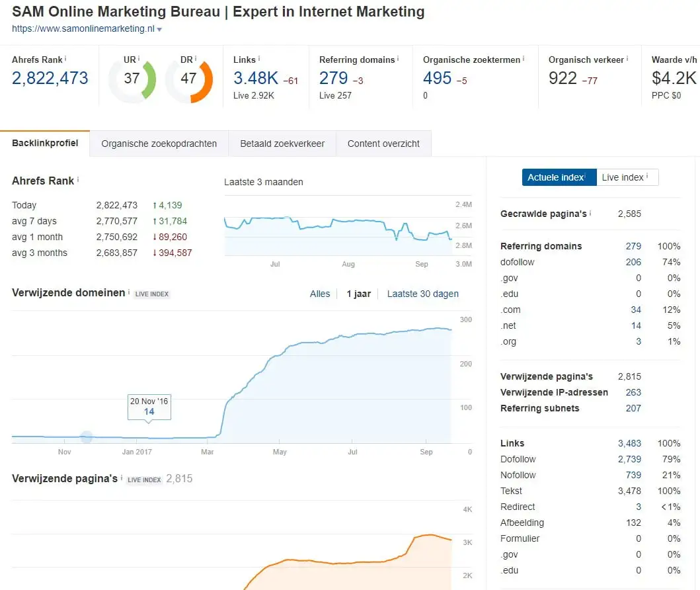The width and height of the screenshot is (700, 590).
Task: Open the samonlinemarketing.nl URL dropdown arrow
Action: (x=159, y=30)
